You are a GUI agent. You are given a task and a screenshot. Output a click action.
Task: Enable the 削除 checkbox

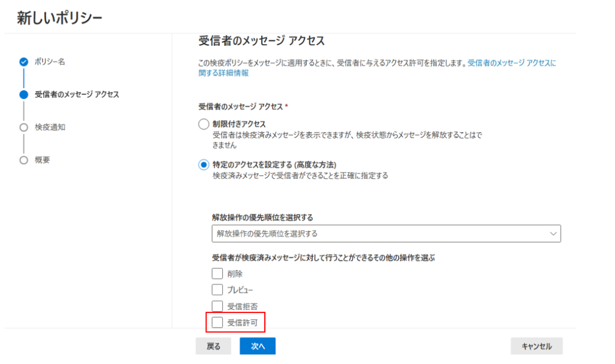pos(217,274)
